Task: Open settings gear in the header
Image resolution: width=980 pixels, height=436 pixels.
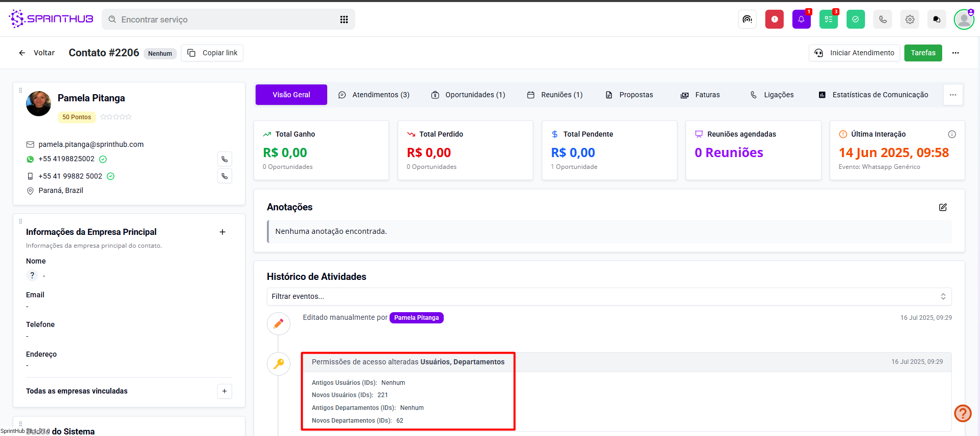Action: point(909,19)
